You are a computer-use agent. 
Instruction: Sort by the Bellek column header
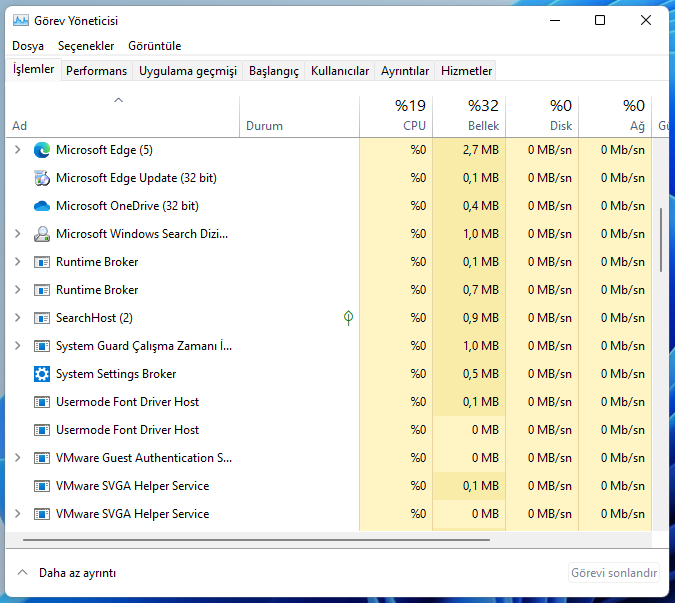click(x=469, y=116)
